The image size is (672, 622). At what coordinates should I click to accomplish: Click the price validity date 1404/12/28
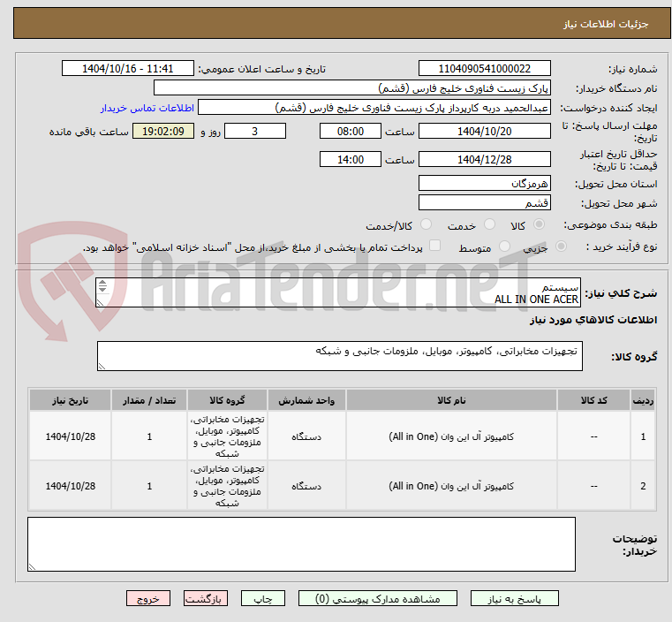[484, 159]
